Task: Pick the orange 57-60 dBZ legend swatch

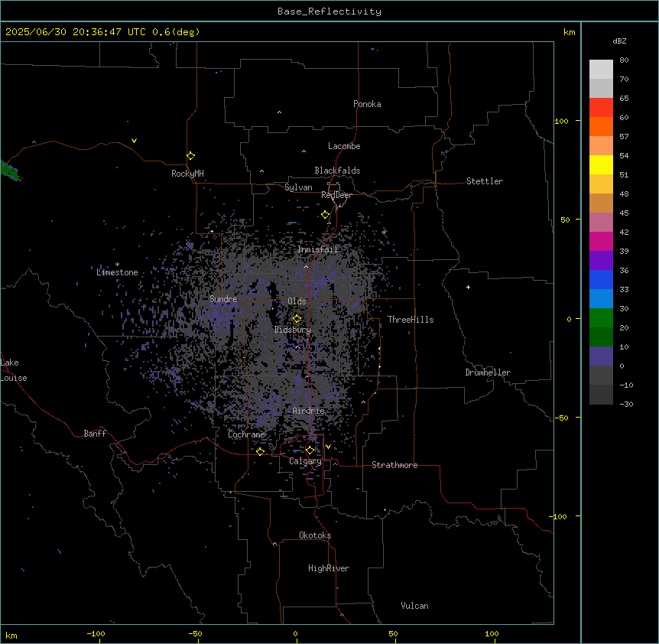Action: [601, 126]
